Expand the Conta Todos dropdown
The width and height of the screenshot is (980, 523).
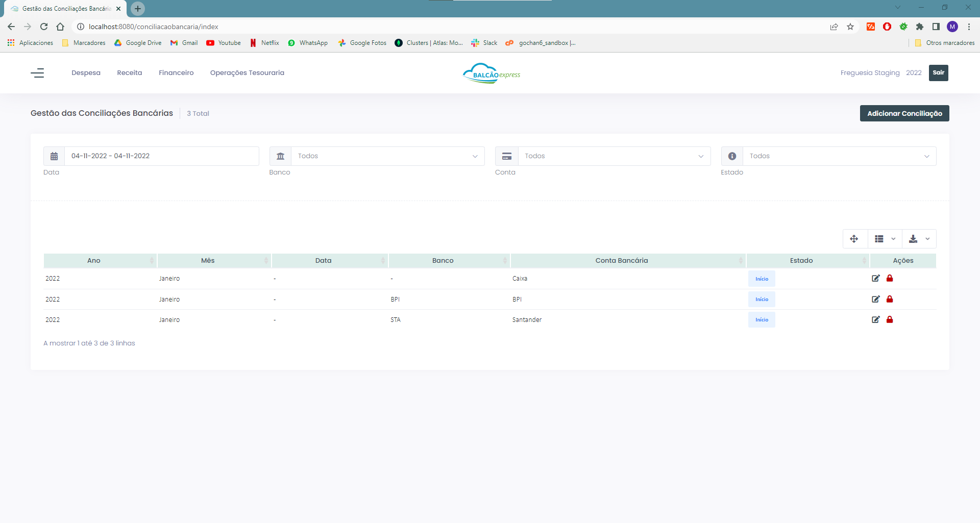click(614, 156)
